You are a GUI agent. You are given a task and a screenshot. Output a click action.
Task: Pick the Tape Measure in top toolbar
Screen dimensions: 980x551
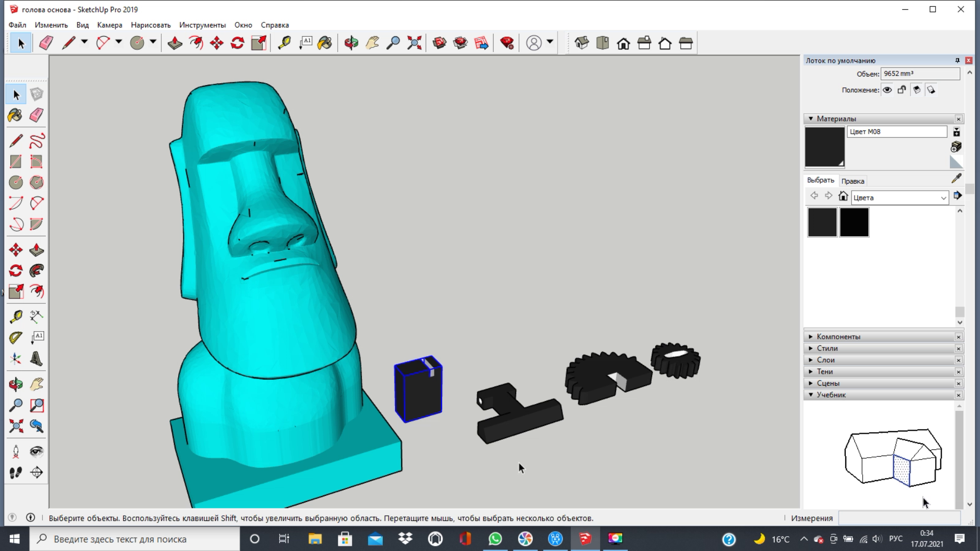[x=284, y=43]
